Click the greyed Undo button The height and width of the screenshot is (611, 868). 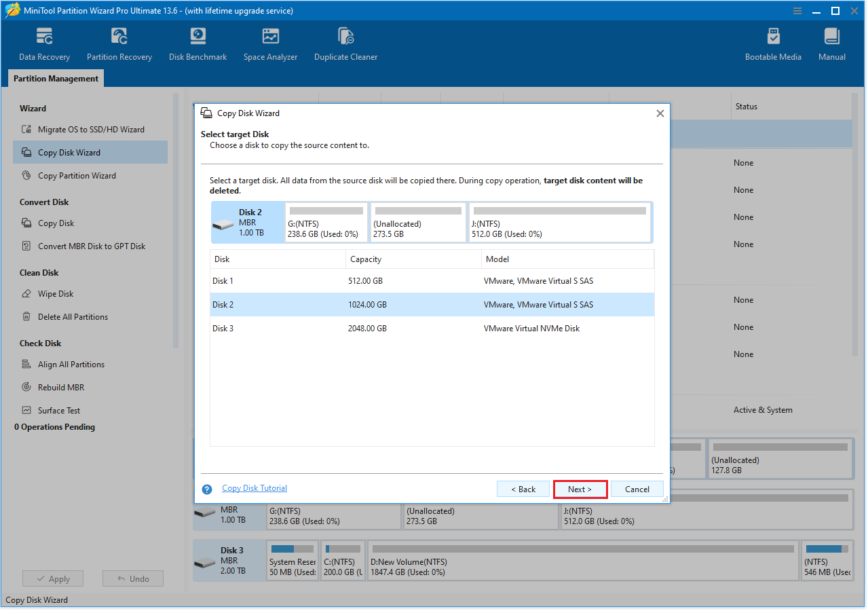[133, 578]
